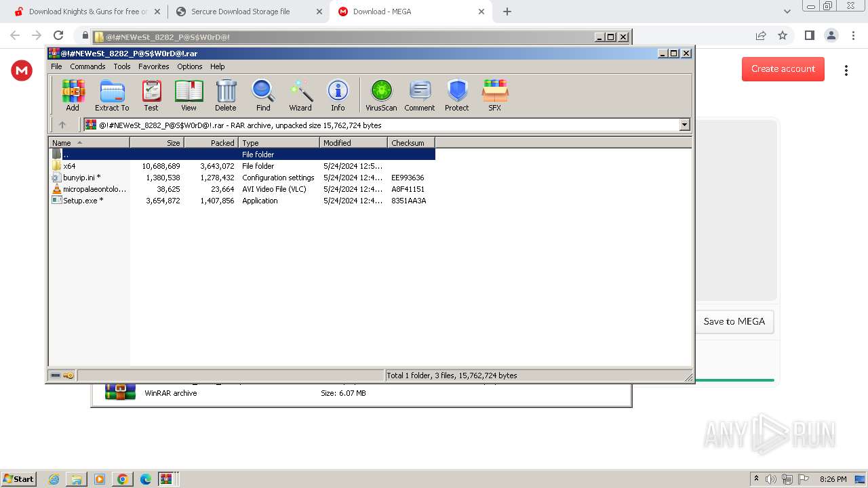
Task: Open Internet Explorer from taskbar
Action: point(54,479)
